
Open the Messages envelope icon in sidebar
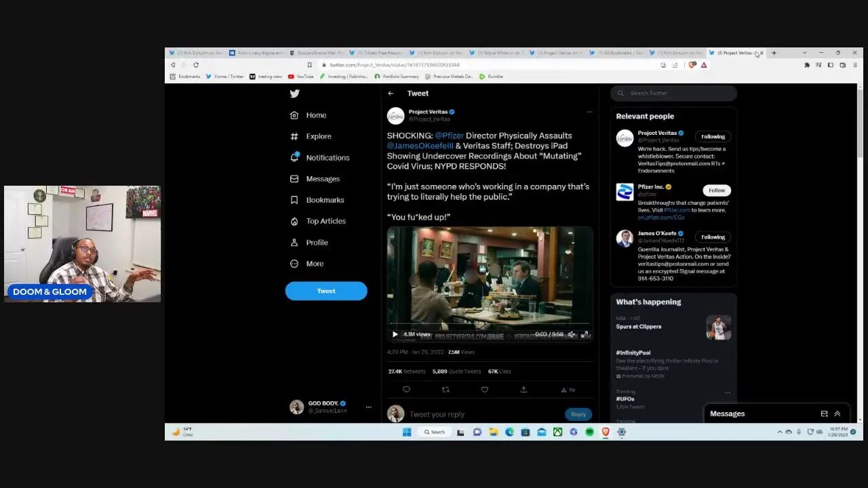click(294, 179)
